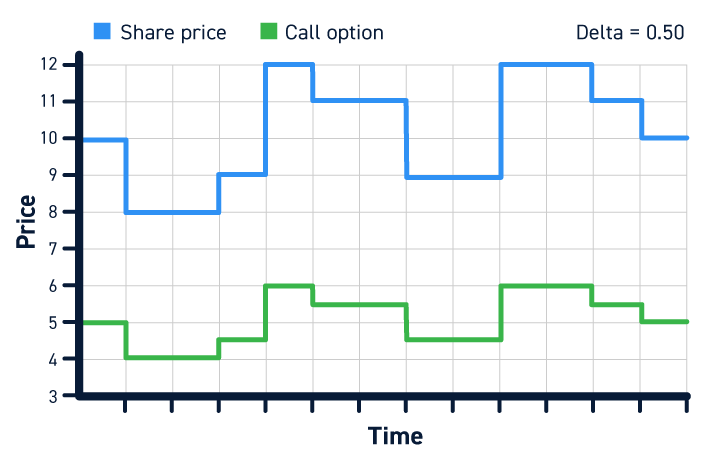This screenshot has height=463, width=708.
Task: Click the last tick mark on time axis
Action: coord(686,406)
